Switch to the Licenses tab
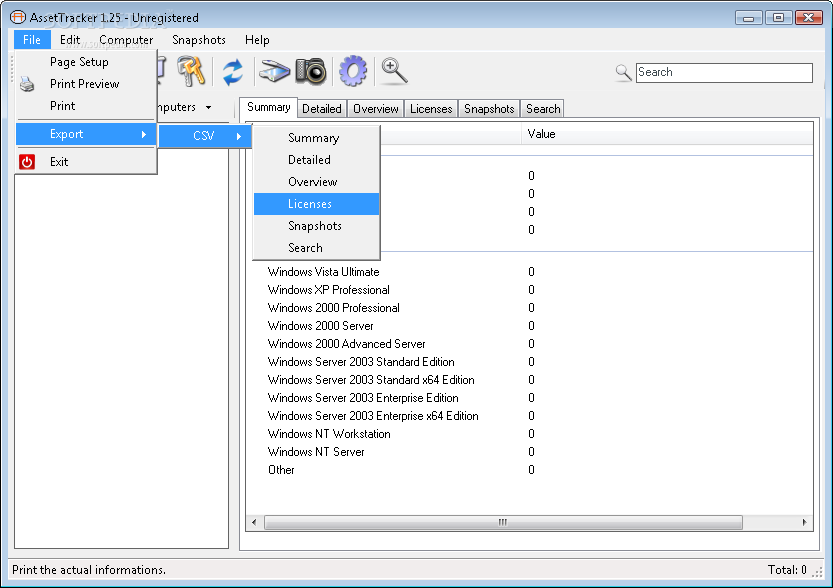The image size is (833, 588). point(431,109)
